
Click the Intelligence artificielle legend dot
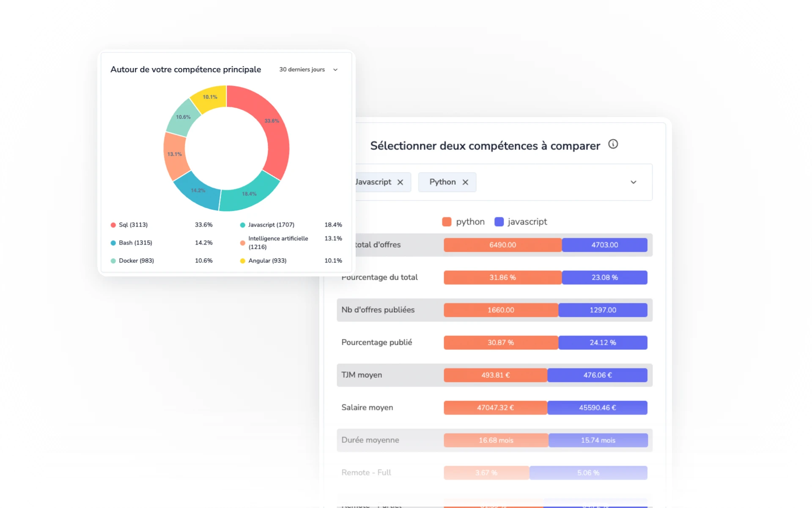(242, 243)
